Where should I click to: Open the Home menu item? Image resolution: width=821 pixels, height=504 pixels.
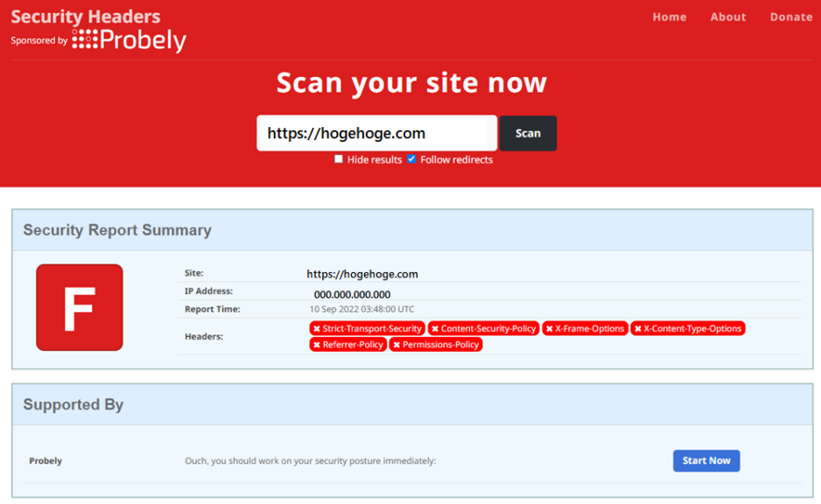point(670,17)
